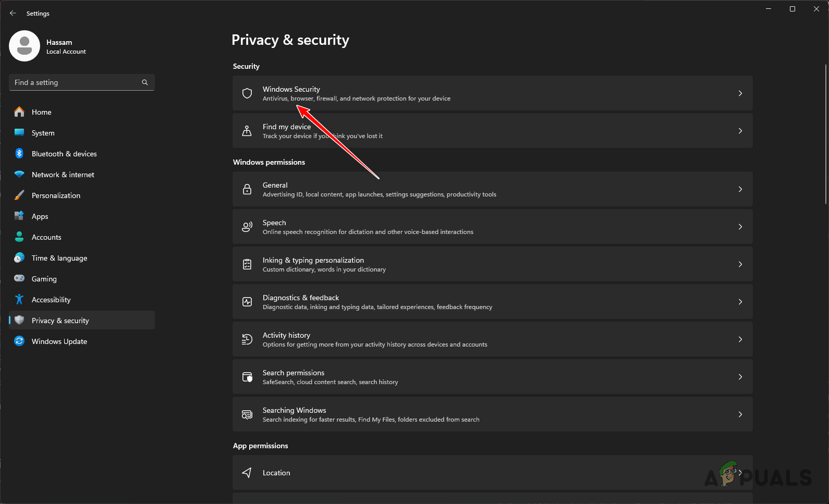Expand Find my device chevron
The width and height of the screenshot is (829, 504).
tap(740, 131)
